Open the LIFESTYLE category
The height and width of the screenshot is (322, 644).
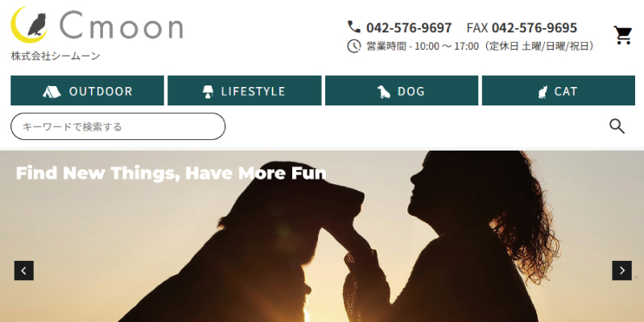(x=245, y=90)
